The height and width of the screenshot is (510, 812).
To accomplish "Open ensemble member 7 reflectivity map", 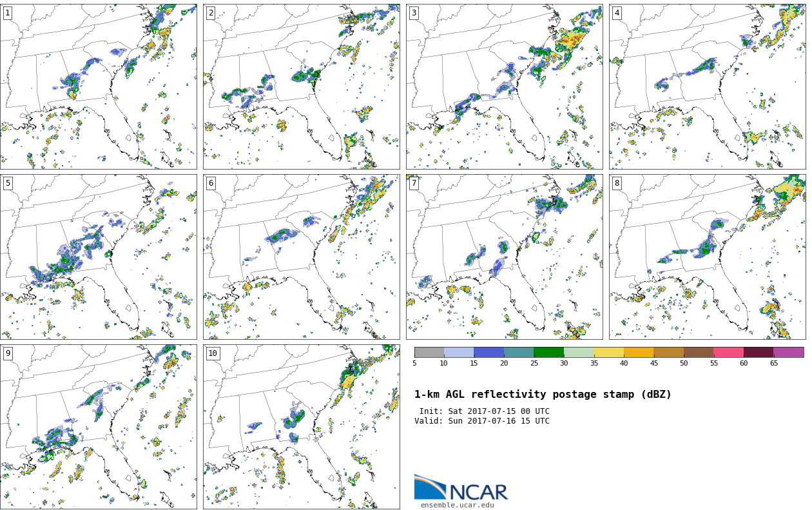I will click(505, 257).
